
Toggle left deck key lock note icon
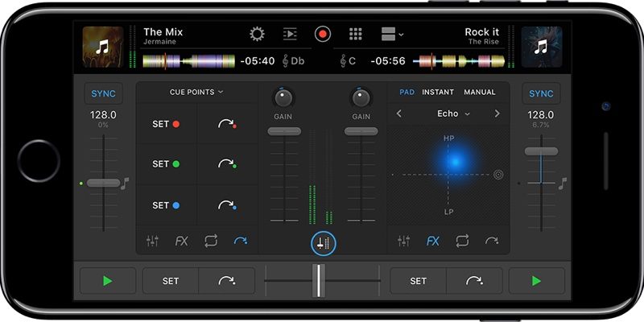coord(126,184)
